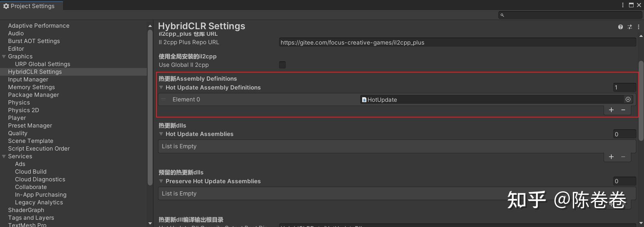Screen dimensions: 644x227
Task: Focus the settings search box
Action: click(571, 15)
